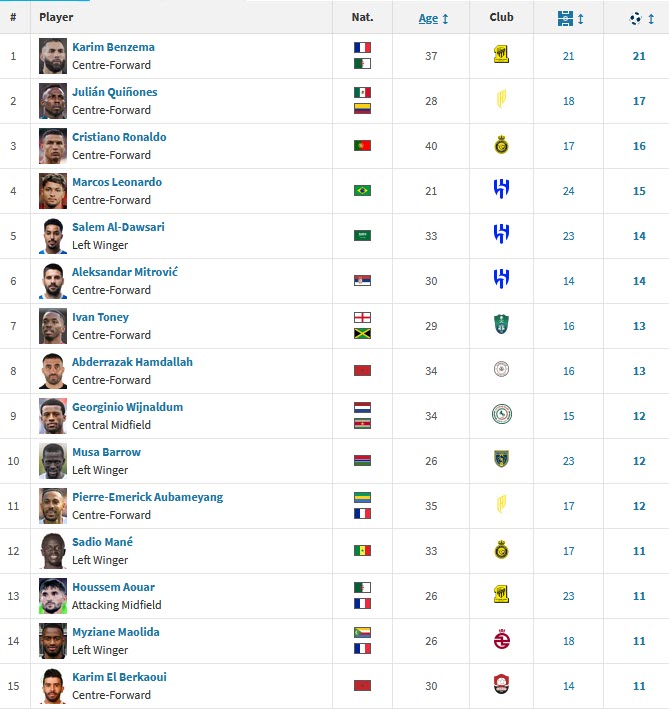Sort by matches played pitch icon
Image resolution: width=669 pixels, height=709 pixels.
[x=570, y=19]
